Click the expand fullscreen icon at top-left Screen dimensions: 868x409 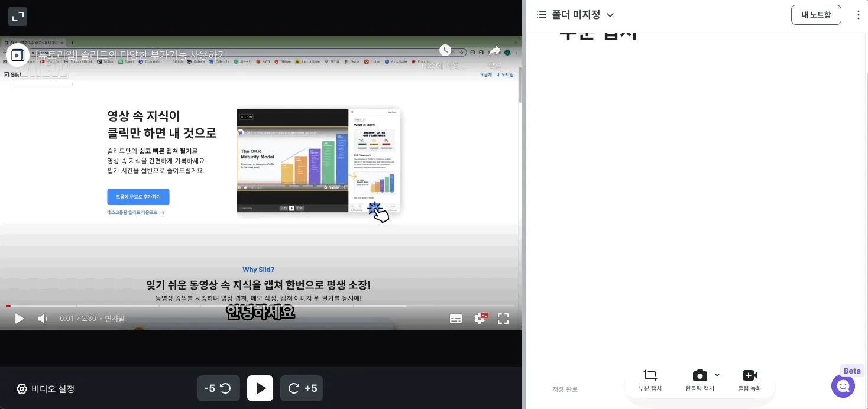(18, 17)
